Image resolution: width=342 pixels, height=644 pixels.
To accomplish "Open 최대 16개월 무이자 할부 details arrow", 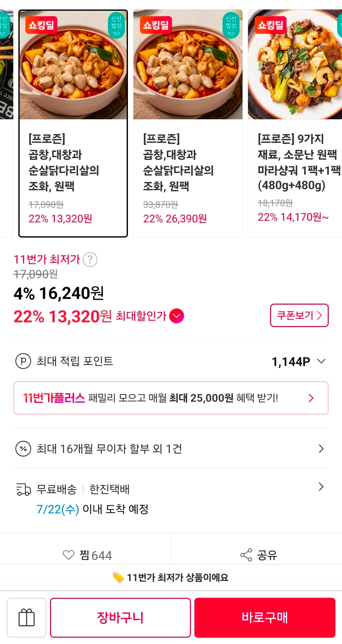I will 321,449.
